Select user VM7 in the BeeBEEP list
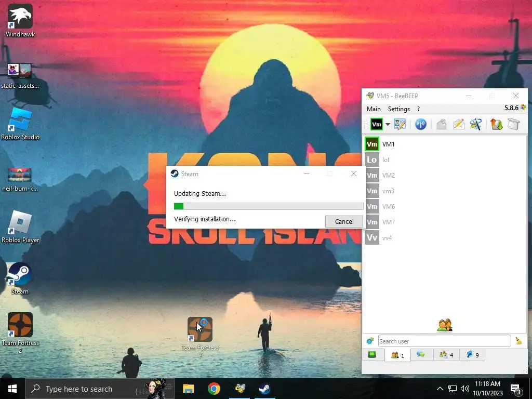This screenshot has width=532, height=399. pyautogui.click(x=445, y=222)
